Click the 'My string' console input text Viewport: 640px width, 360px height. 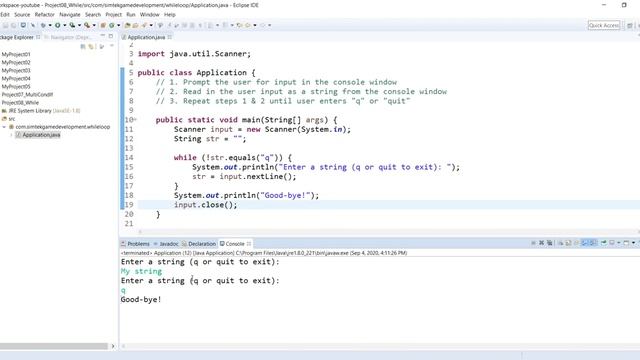pyautogui.click(x=141, y=271)
